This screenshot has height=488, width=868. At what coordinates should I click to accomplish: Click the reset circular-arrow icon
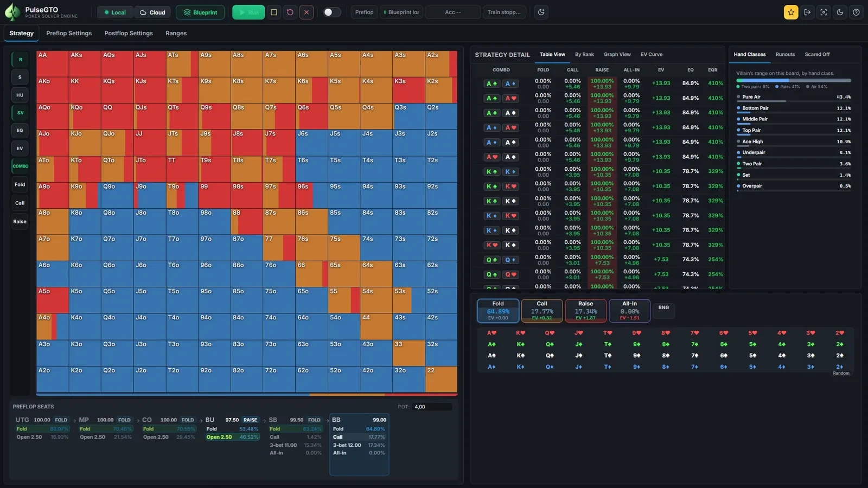[x=290, y=12]
